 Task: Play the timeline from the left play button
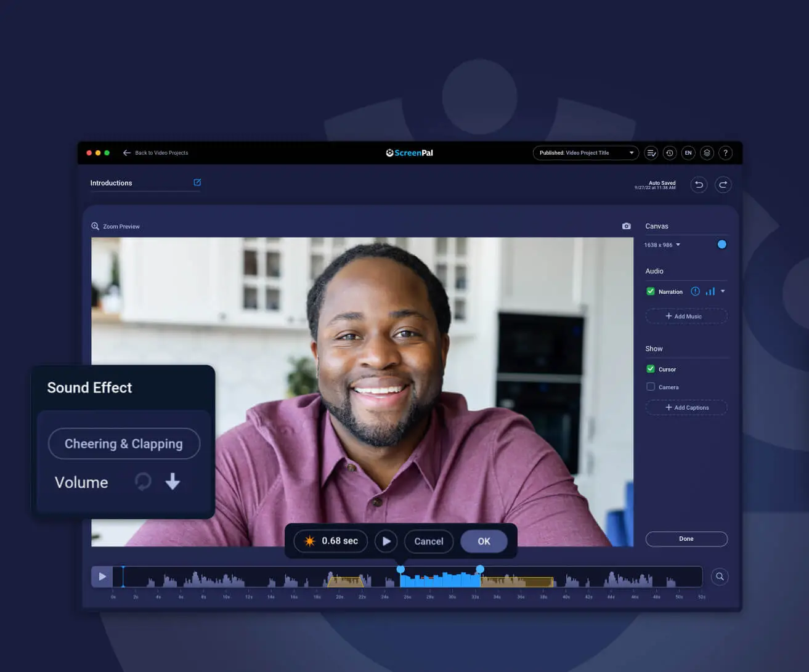pyautogui.click(x=102, y=577)
